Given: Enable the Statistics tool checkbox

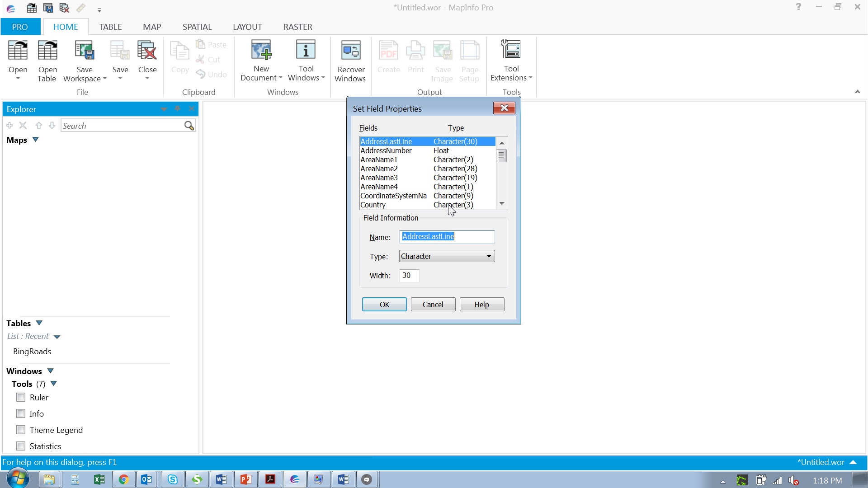Looking at the screenshot, I should pos(20,446).
